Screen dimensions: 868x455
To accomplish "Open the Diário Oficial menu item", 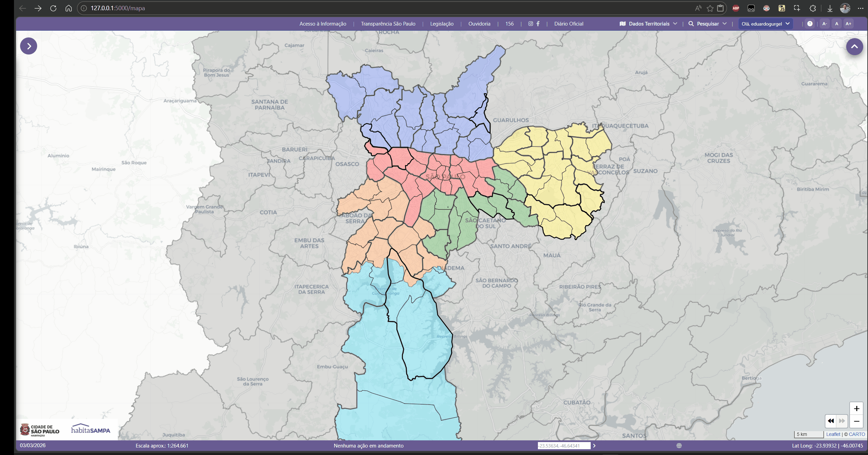I will [x=569, y=24].
